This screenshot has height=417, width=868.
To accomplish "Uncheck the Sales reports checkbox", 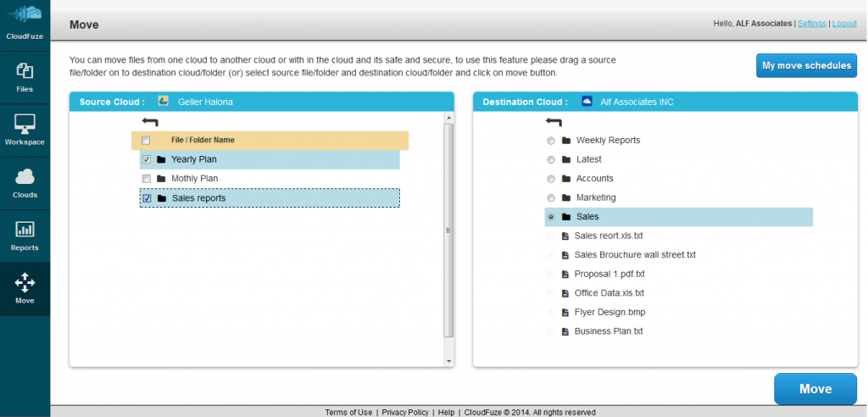I will tap(147, 198).
